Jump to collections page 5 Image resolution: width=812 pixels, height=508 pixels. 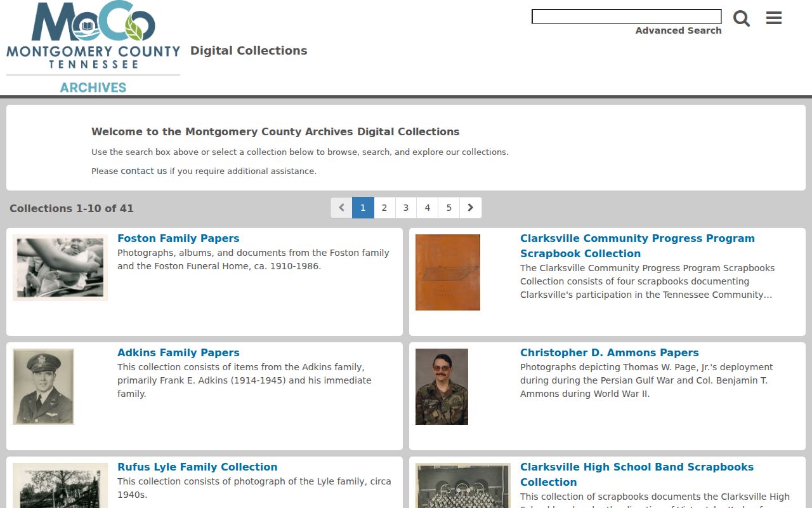coord(449,208)
